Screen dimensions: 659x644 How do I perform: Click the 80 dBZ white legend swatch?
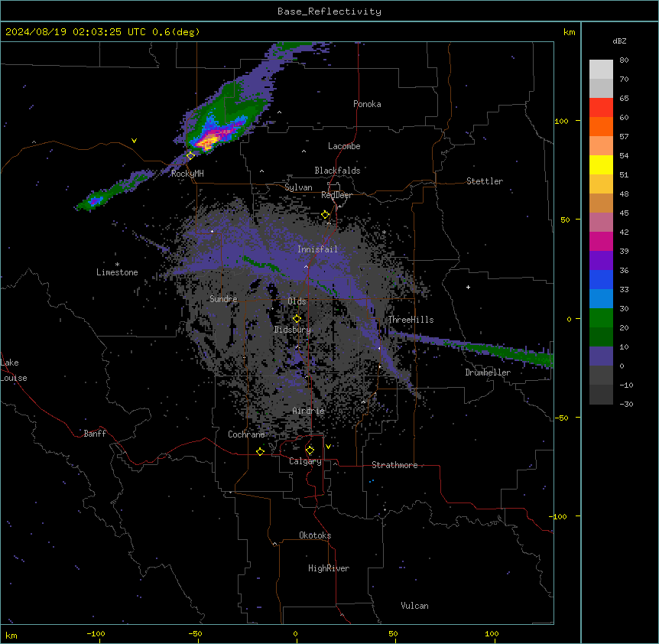click(601, 70)
